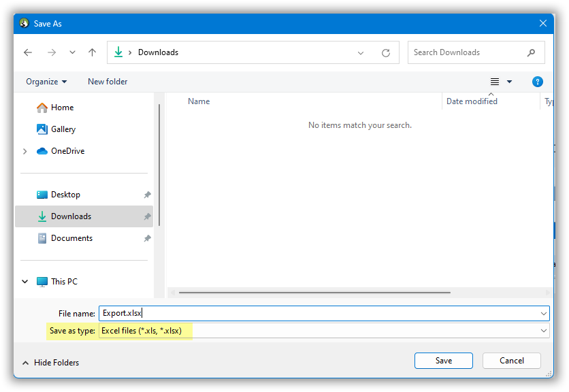569x392 pixels.
Task: Cancel the Save As dialog
Action: [511, 361]
